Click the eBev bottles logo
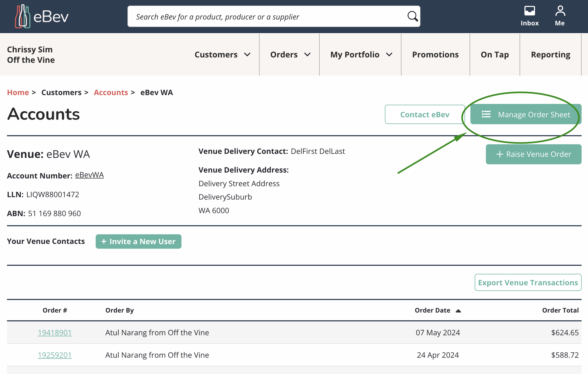Image resolution: width=588 pixels, height=374 pixels. (22, 17)
